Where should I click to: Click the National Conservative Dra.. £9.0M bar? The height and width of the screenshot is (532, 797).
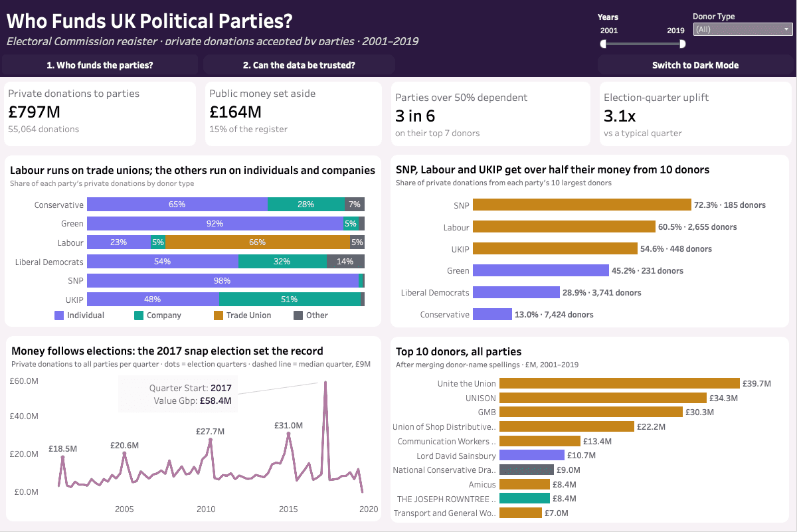coord(527,470)
